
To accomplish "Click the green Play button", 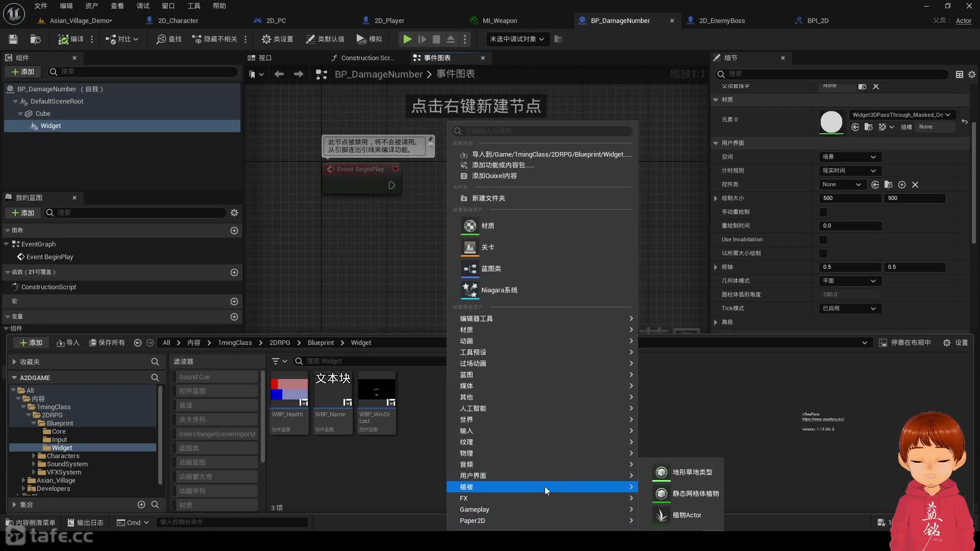I will click(x=407, y=39).
